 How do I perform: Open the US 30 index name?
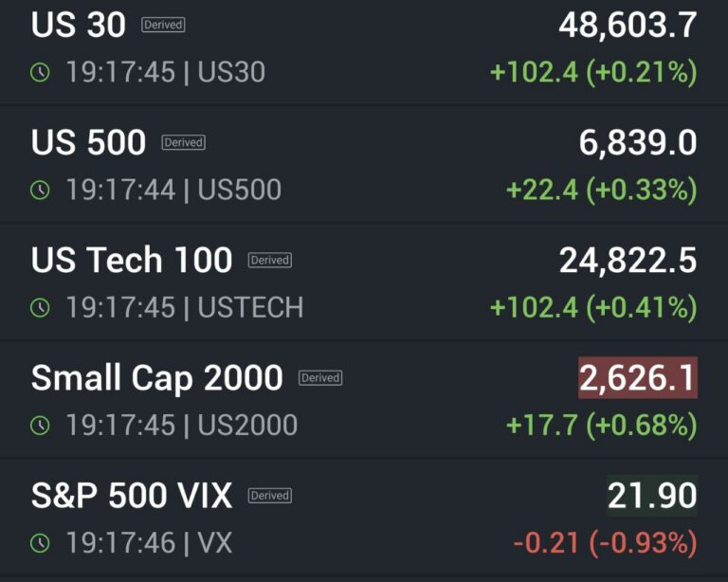pos(79,26)
